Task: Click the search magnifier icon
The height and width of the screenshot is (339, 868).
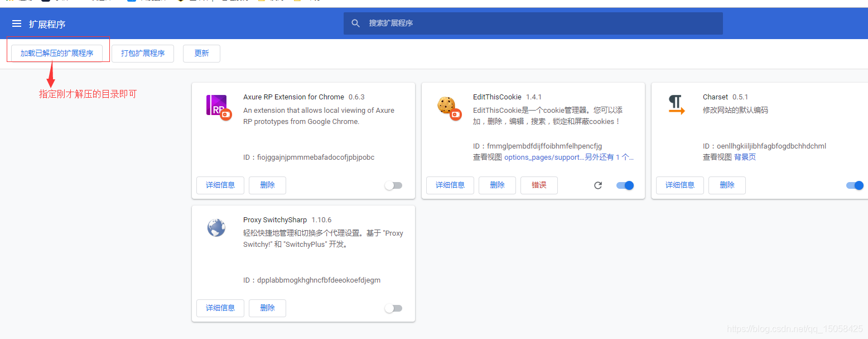Action: (356, 23)
